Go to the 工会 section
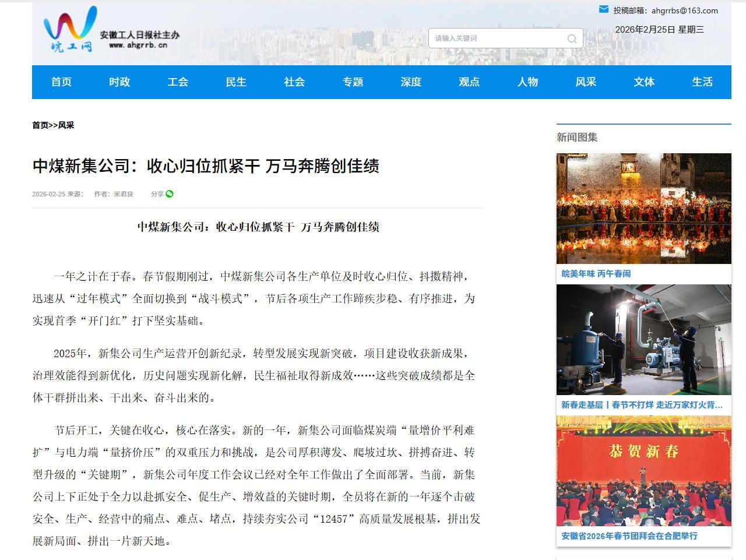 (x=178, y=82)
